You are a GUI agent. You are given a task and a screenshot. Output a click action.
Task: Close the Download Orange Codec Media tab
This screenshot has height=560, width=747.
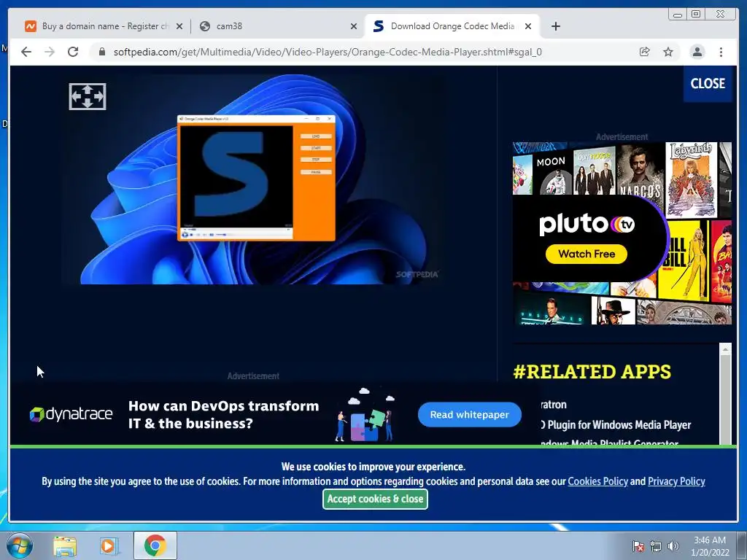point(528,26)
